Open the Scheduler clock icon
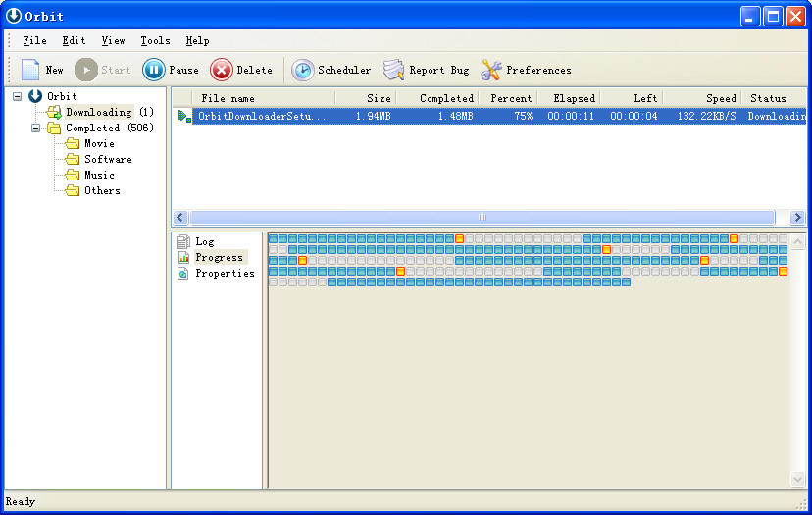Image resolution: width=812 pixels, height=515 pixels. click(x=303, y=70)
